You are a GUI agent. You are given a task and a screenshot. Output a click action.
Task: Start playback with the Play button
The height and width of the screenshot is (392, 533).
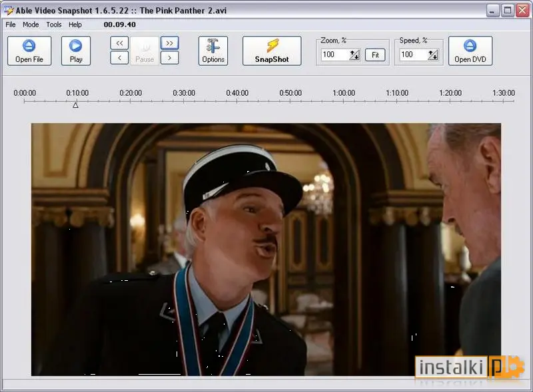(x=76, y=51)
